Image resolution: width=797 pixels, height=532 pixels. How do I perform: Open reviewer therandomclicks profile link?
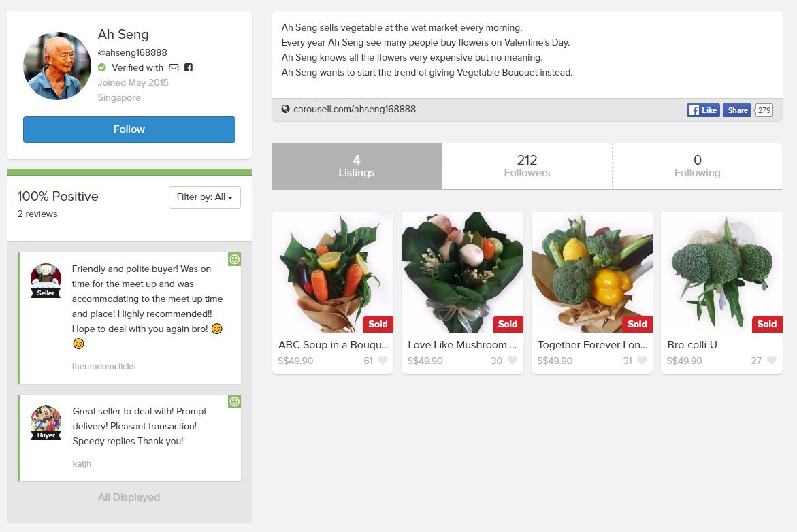point(103,367)
